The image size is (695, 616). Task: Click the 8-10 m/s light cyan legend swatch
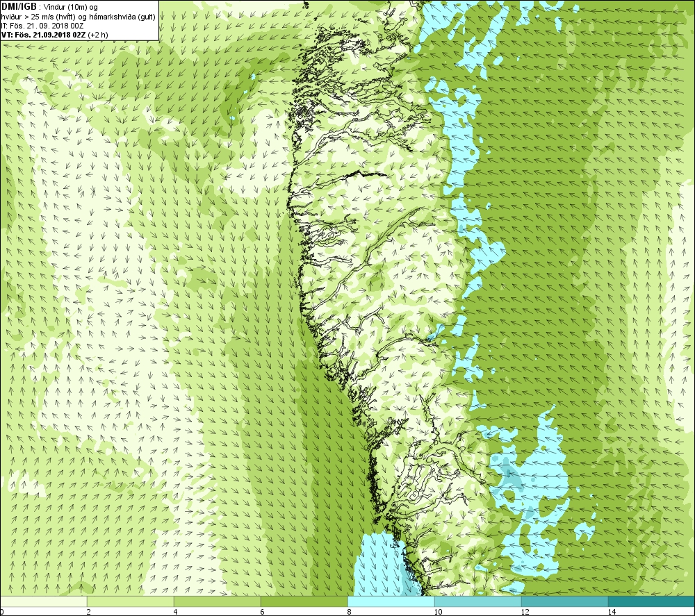pos(391,601)
